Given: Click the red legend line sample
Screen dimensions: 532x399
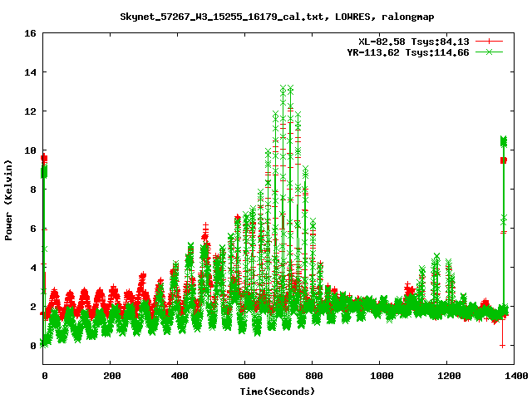Looking at the screenshot, I should pos(489,42).
